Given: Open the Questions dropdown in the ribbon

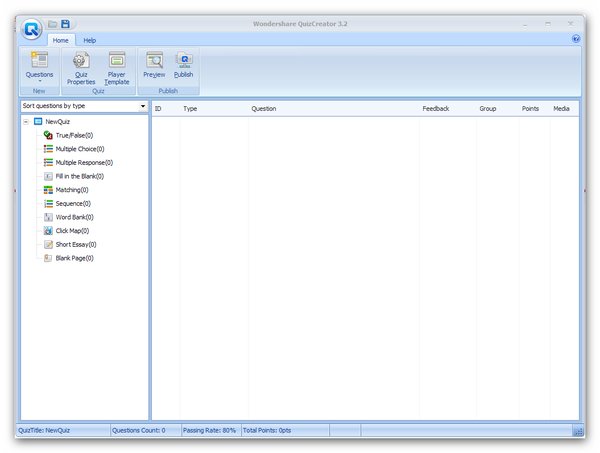Looking at the screenshot, I should [39, 68].
